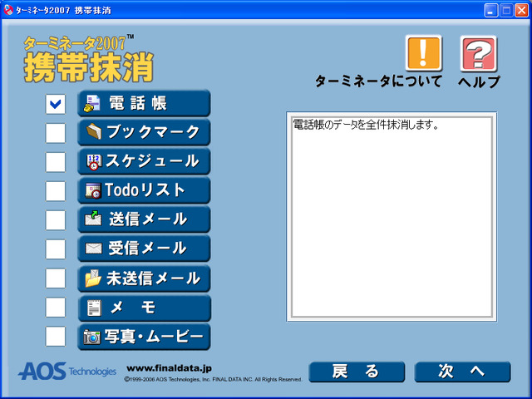Enable the 送信メール checkbox

pyautogui.click(x=56, y=220)
